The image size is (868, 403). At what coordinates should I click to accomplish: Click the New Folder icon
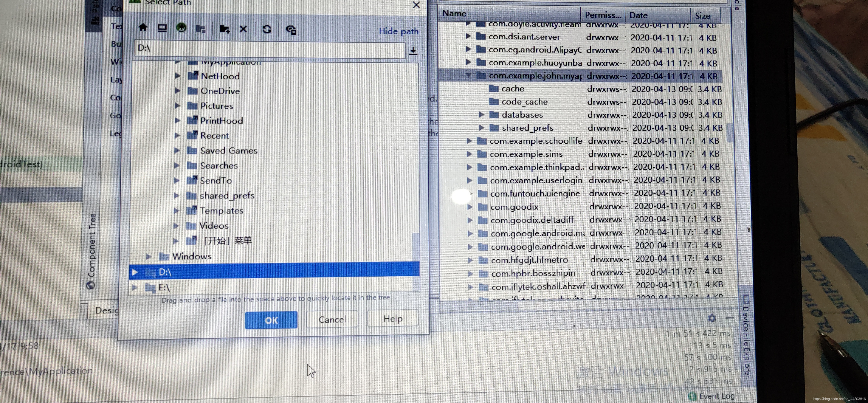click(x=224, y=29)
